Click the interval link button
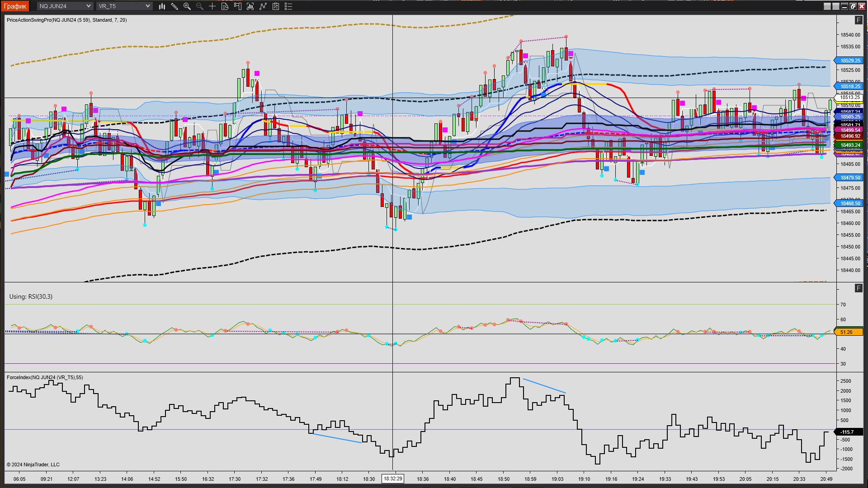This screenshot has width=868, height=488. (836, 6)
